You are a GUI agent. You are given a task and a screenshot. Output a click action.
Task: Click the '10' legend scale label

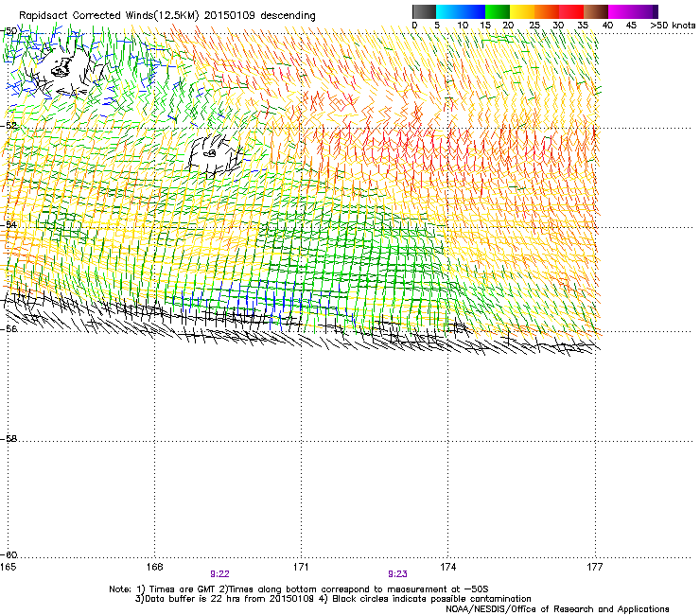(x=463, y=26)
